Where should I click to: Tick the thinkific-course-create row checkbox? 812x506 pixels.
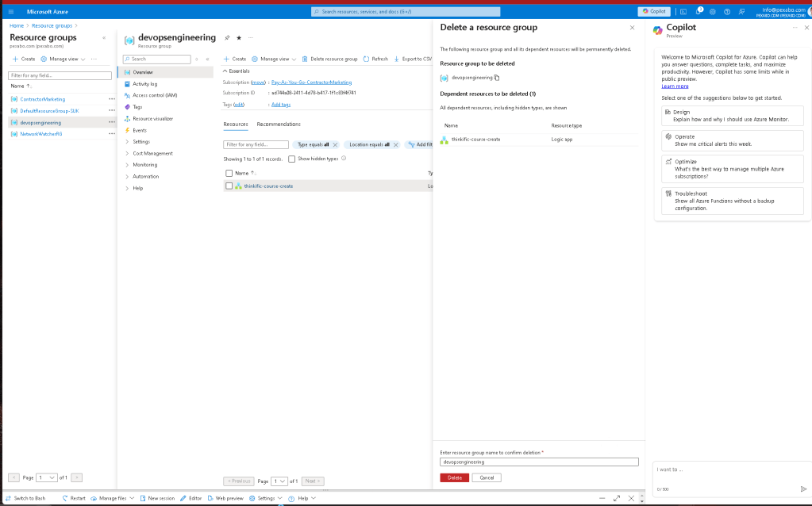tap(229, 186)
